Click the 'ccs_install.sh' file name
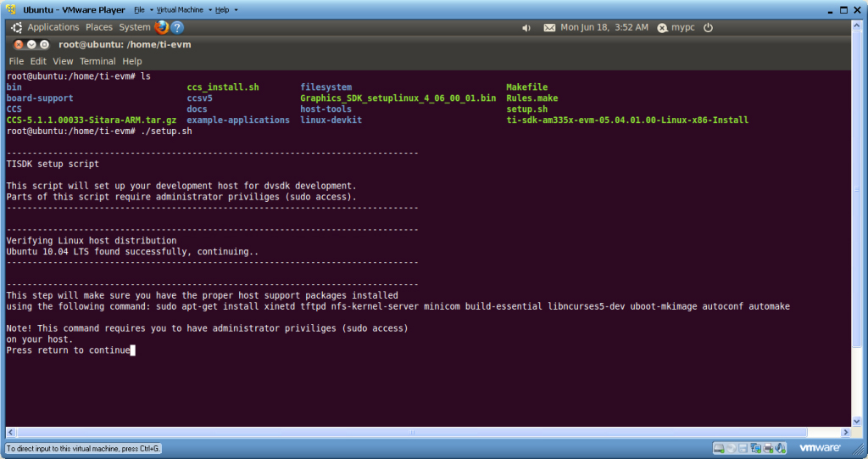868x459 pixels. click(223, 87)
